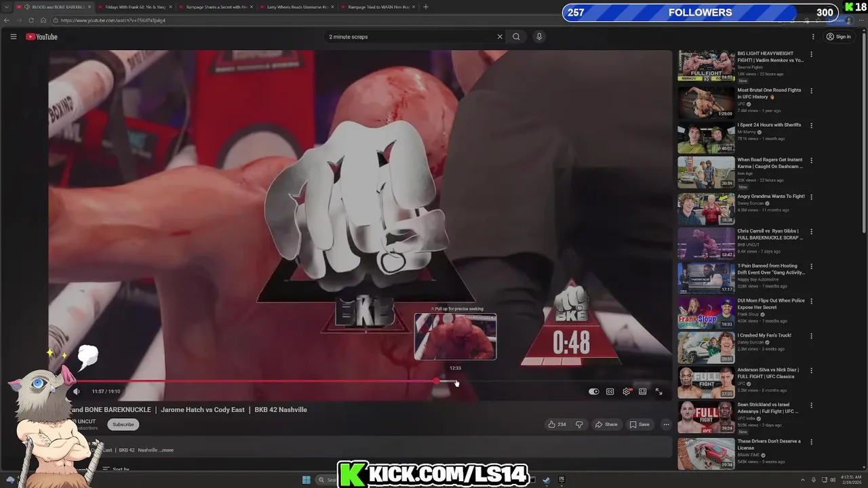
Task: Open options for 'DUI Mom Flips Out' video
Action: pos(811,302)
